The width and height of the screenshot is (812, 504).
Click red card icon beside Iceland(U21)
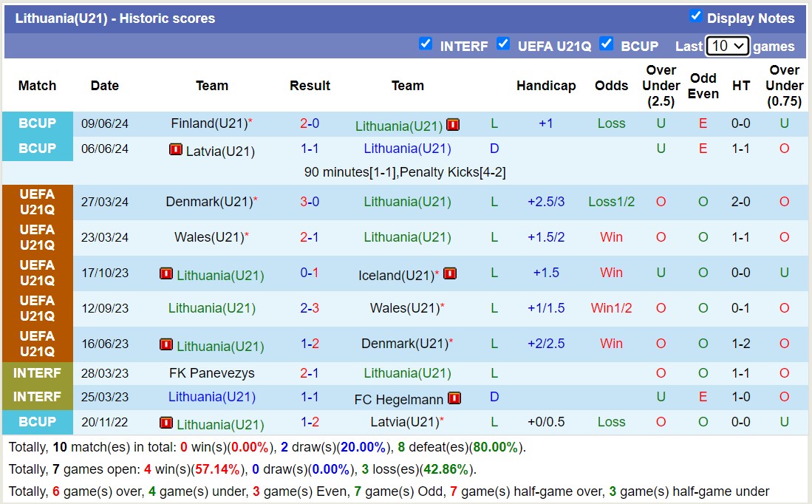pyautogui.click(x=450, y=274)
